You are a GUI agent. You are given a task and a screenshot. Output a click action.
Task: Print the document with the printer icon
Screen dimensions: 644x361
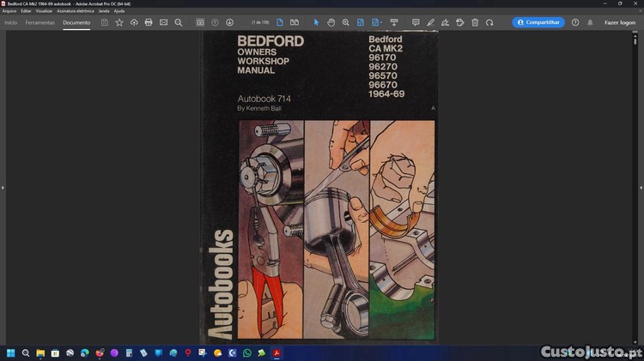[x=149, y=22]
